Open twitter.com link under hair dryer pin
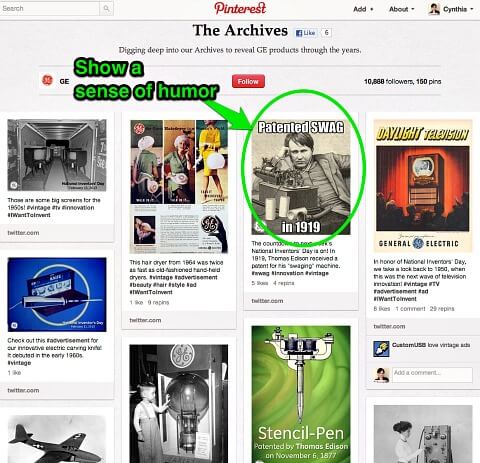The height and width of the screenshot is (463, 480). [x=145, y=320]
